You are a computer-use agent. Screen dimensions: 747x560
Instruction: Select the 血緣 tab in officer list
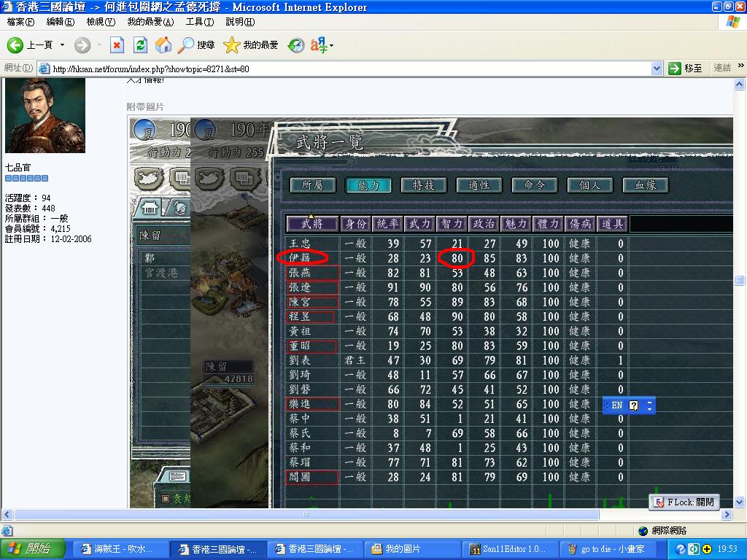(x=646, y=185)
